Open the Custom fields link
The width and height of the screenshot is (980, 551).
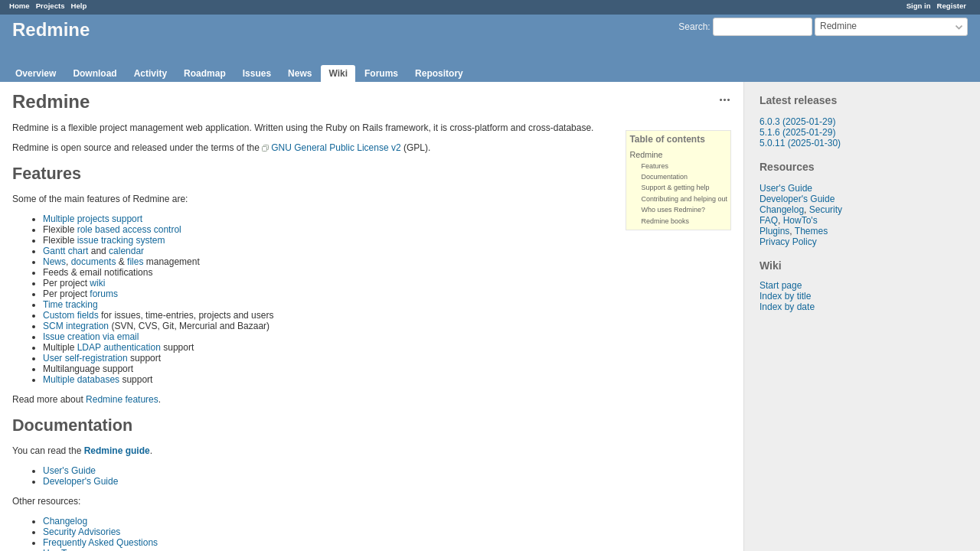(70, 315)
